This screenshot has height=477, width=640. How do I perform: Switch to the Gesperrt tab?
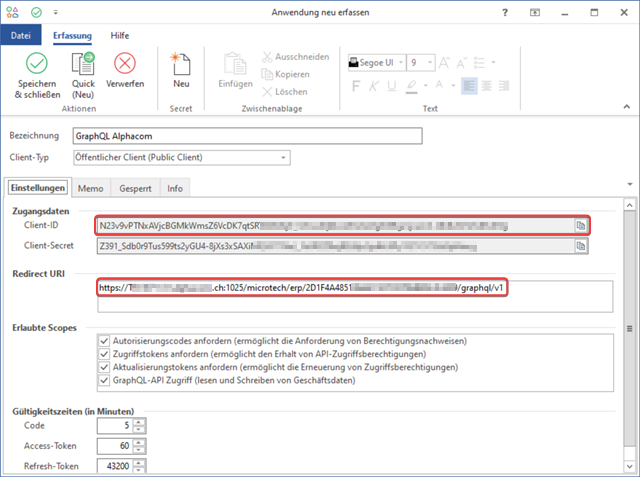pyautogui.click(x=135, y=189)
